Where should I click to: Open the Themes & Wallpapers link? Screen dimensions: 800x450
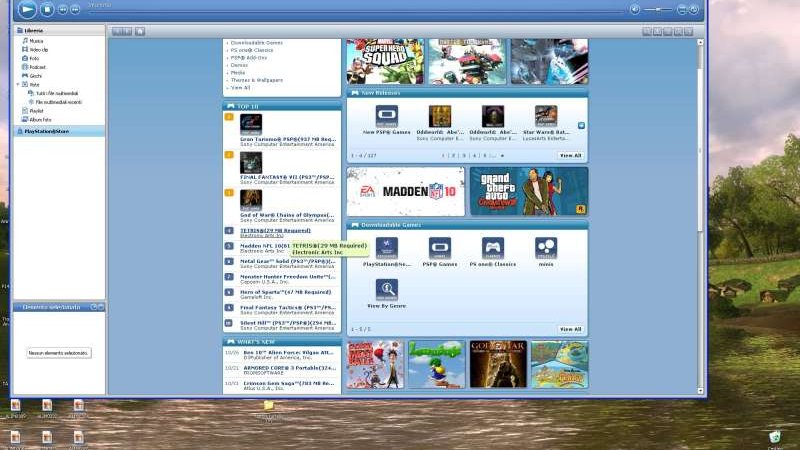(x=257, y=80)
